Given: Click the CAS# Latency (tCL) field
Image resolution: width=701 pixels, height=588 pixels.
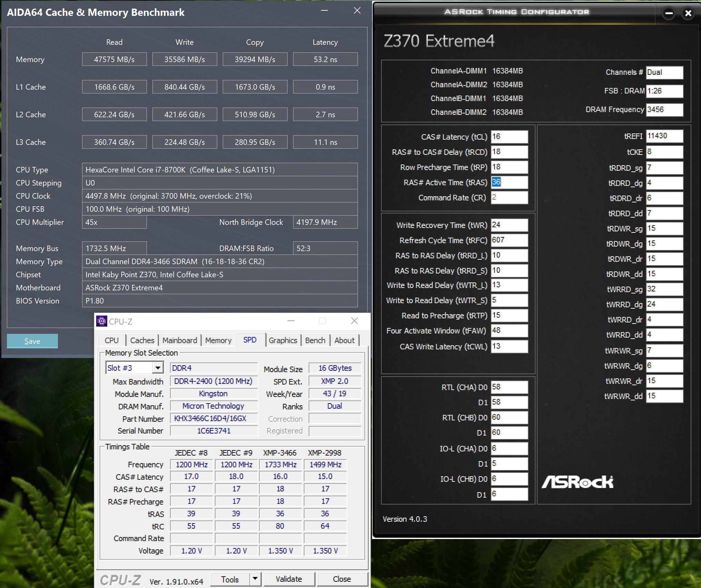Looking at the screenshot, I should [x=509, y=137].
